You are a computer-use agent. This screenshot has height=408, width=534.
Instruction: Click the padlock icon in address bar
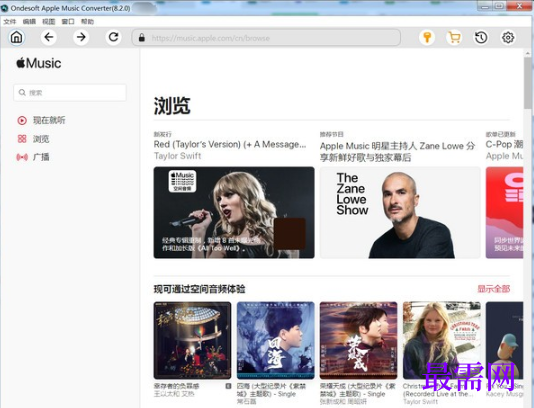pos(142,37)
